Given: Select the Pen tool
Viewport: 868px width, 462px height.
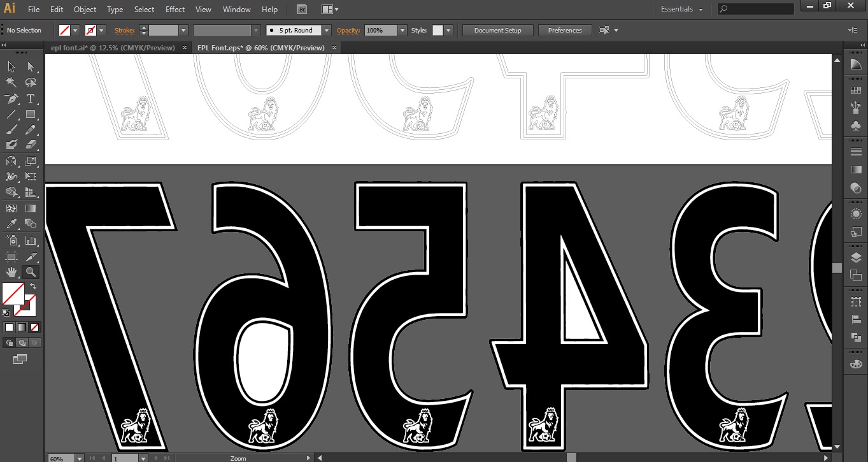Looking at the screenshot, I should (11, 99).
